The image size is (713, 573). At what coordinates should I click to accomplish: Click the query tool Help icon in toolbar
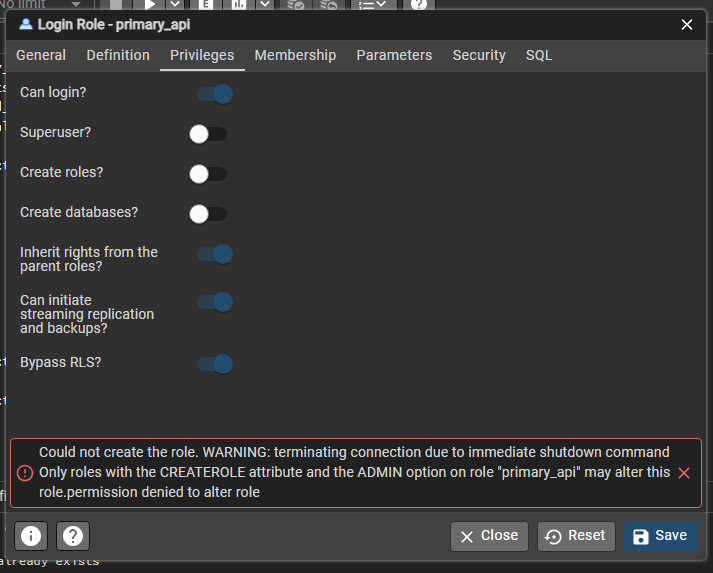click(419, 5)
